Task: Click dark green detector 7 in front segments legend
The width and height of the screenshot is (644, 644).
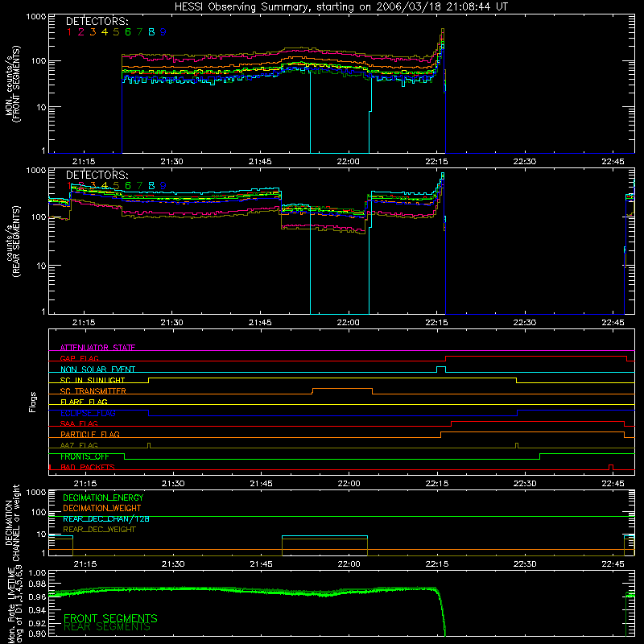Action: 139,32
